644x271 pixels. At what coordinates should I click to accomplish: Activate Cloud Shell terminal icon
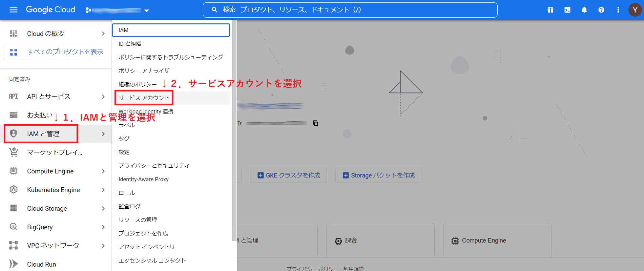(x=567, y=10)
